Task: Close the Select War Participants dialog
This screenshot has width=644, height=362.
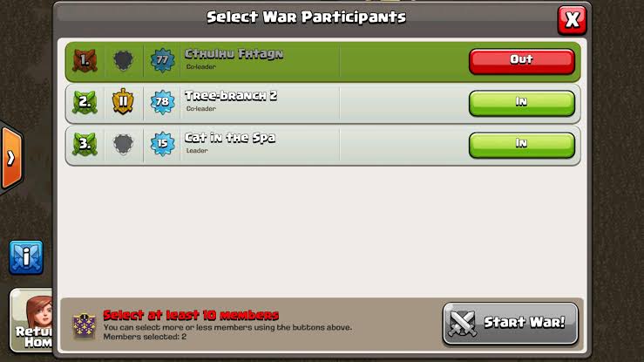Action: coord(572,20)
